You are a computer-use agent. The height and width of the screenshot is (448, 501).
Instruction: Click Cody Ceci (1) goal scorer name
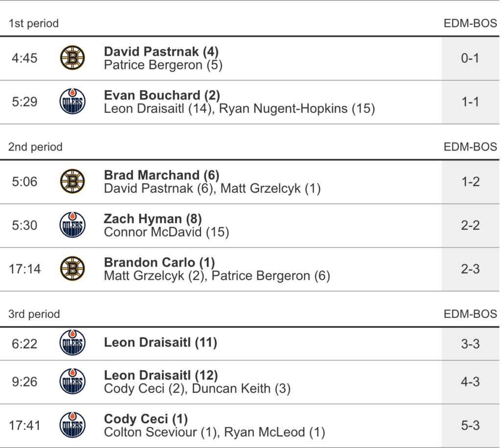coord(146,419)
